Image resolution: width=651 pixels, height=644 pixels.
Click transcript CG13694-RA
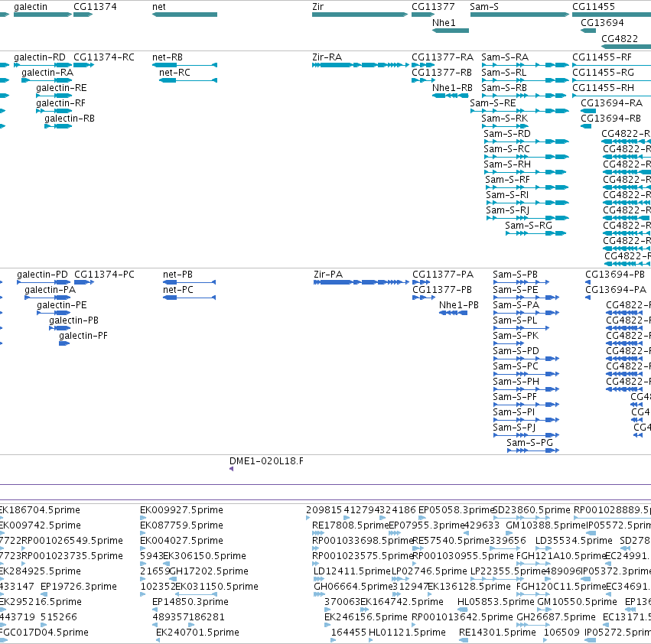point(588,111)
